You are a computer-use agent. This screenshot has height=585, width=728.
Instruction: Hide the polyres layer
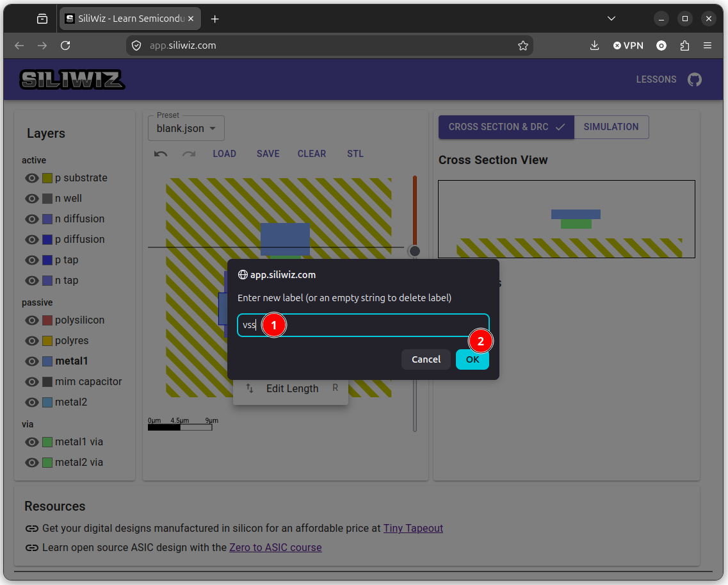tap(31, 341)
